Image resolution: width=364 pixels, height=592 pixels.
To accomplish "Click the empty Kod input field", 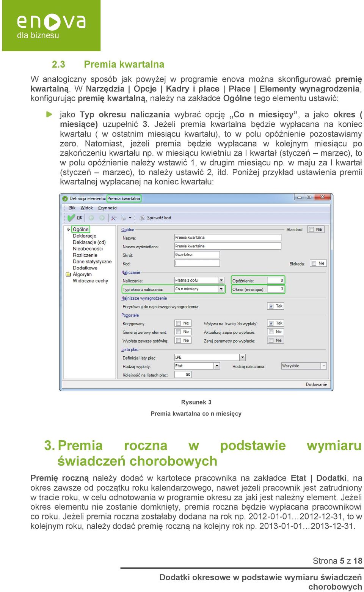I will click(197, 263).
